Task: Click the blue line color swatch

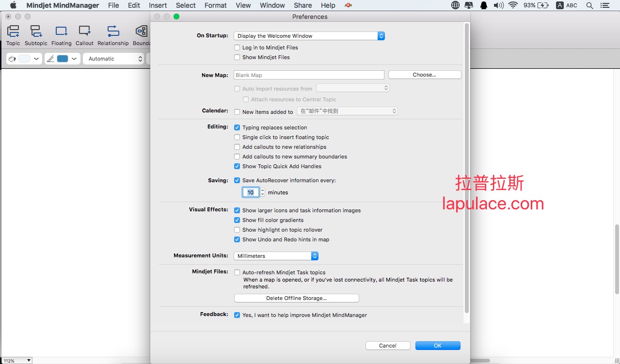Action: tap(63, 59)
